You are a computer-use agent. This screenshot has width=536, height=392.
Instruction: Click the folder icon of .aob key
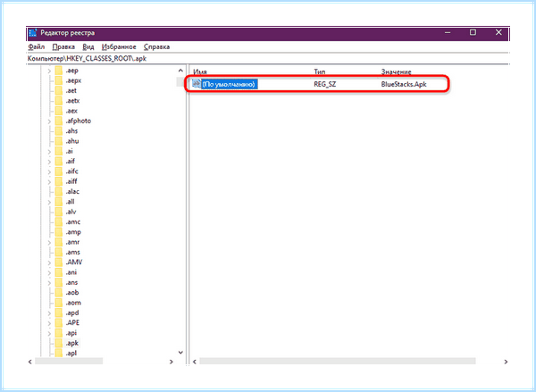59,293
